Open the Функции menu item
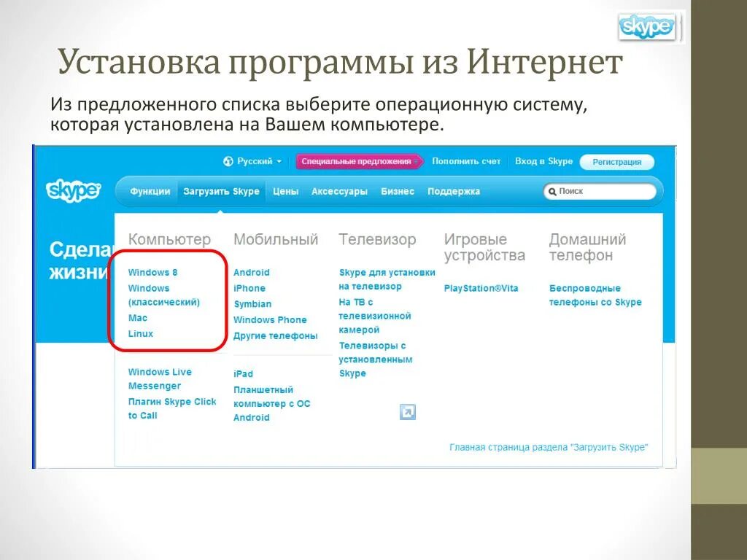Image resolution: width=747 pixels, height=560 pixels. [x=150, y=192]
